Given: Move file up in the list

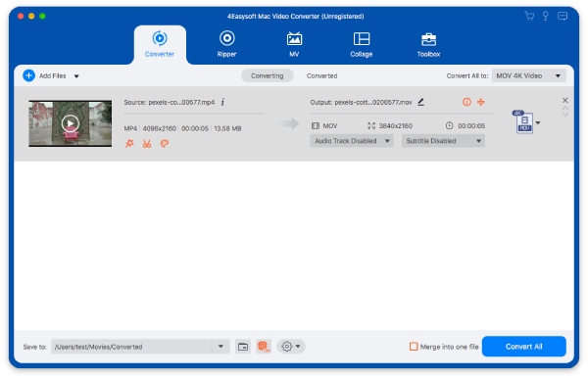Looking at the screenshot, I should point(565,109).
